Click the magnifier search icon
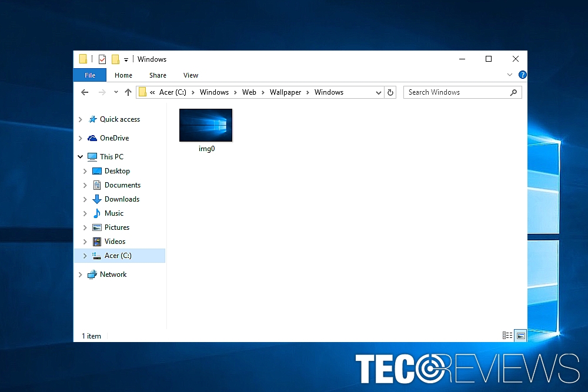 coord(513,92)
